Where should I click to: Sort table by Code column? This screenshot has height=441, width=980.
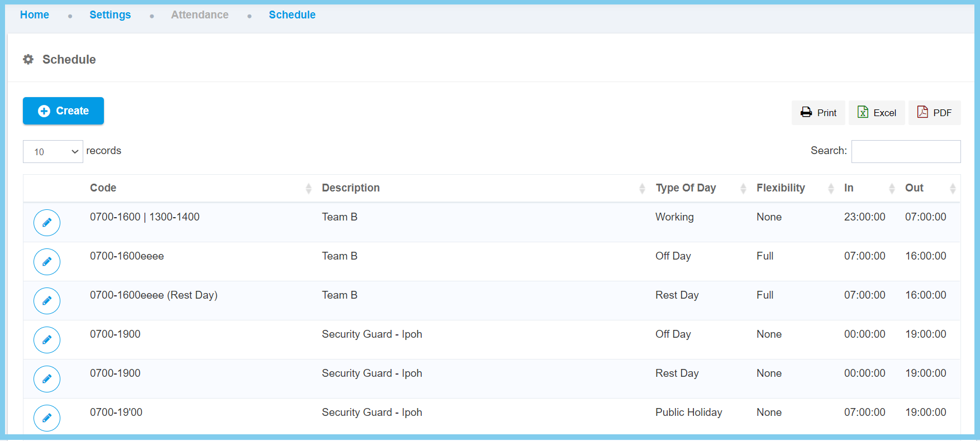[103, 188]
